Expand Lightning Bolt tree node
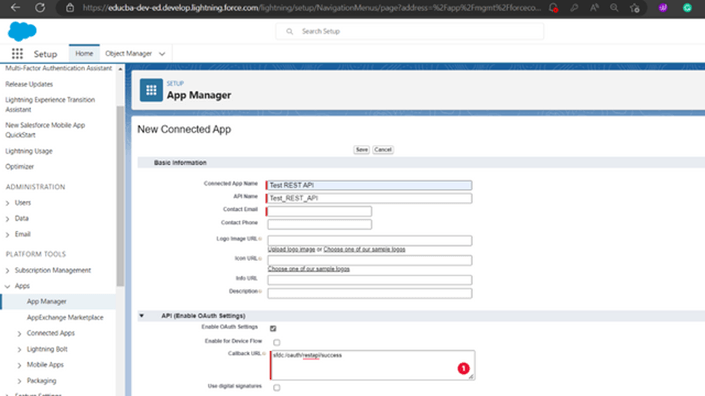This screenshot has height=396, width=705. [19, 349]
